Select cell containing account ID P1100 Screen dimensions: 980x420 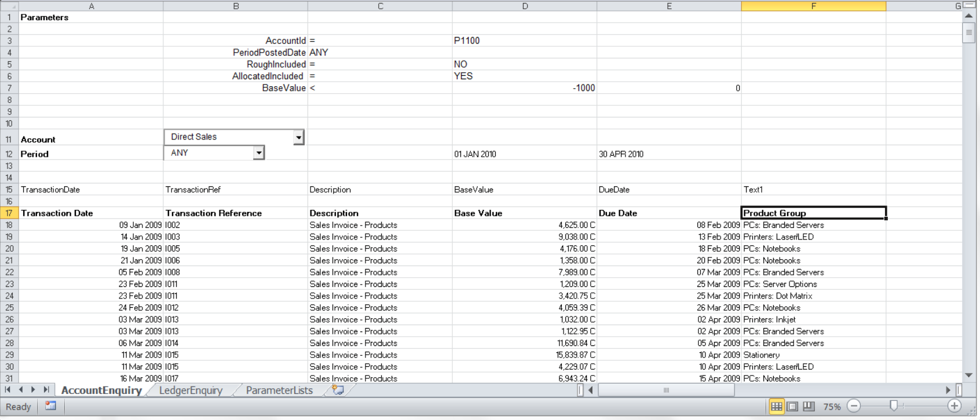524,40
